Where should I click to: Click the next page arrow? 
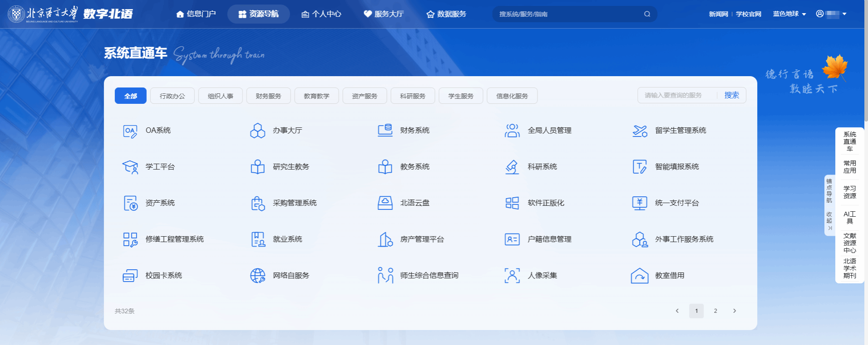click(x=735, y=311)
